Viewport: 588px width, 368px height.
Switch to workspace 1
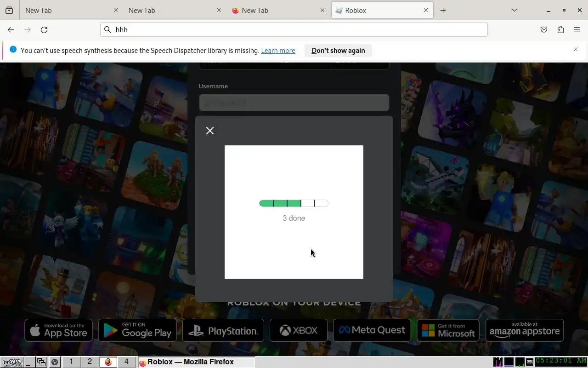coord(71,362)
